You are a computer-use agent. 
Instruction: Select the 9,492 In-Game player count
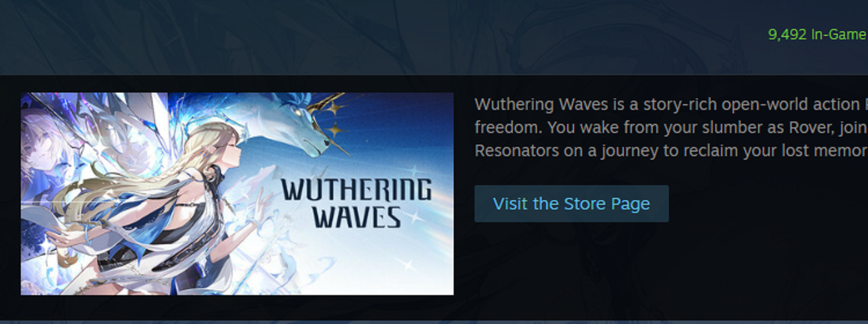click(x=817, y=35)
